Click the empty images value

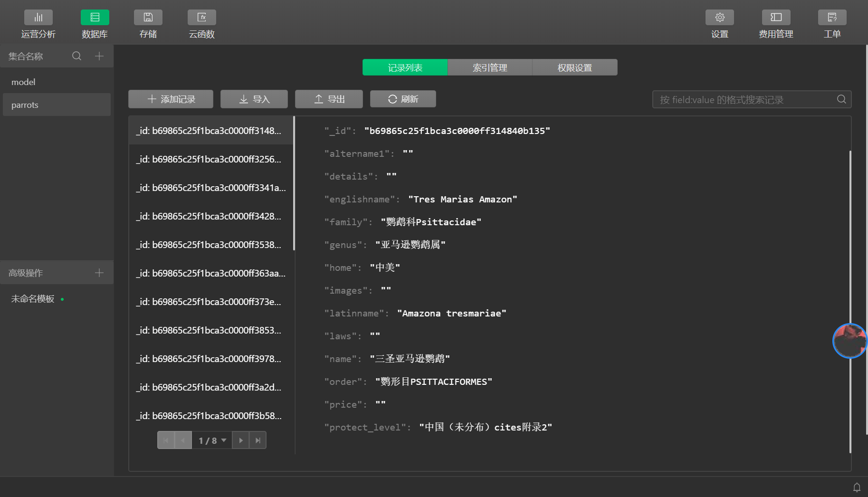tap(386, 290)
